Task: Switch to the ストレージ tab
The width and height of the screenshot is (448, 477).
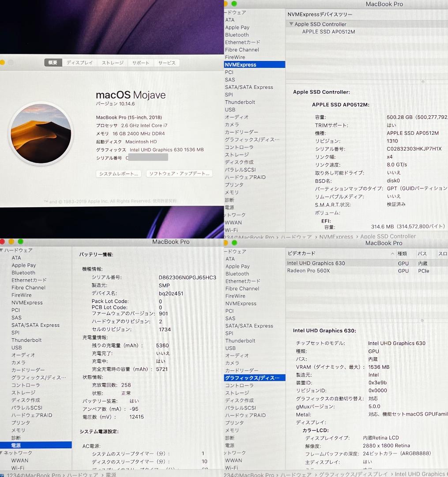Action: point(112,63)
